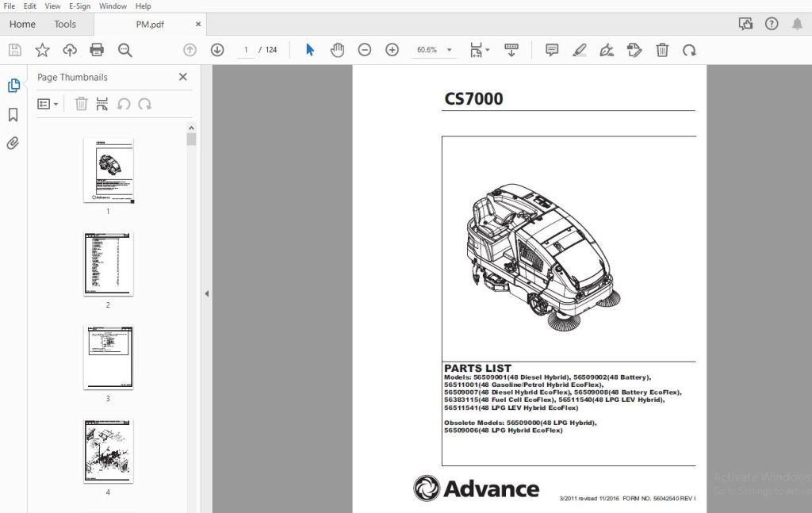
Task: Click the Zoom out minus icon
Action: click(365, 50)
